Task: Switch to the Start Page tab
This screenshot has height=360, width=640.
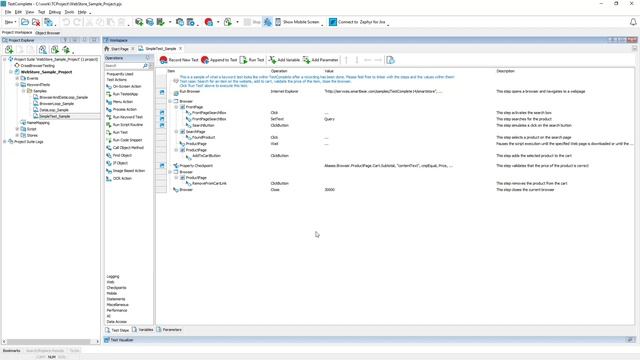Action: [118, 49]
